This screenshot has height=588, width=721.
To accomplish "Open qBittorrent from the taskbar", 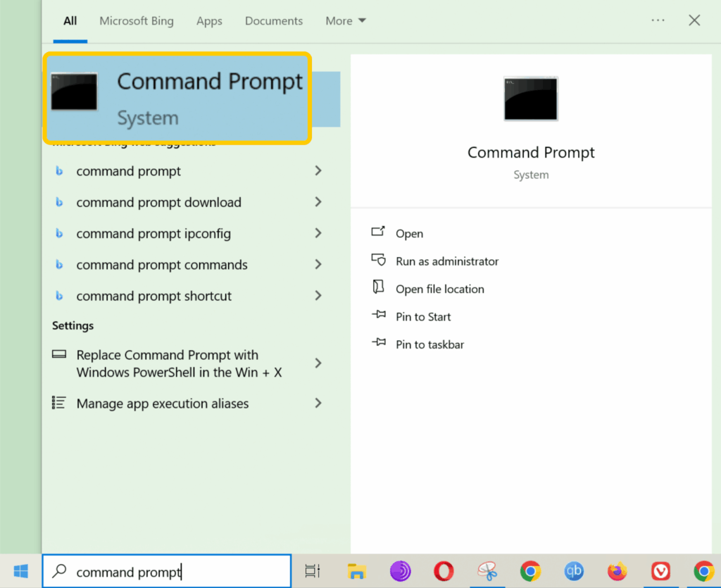I will coord(574,571).
